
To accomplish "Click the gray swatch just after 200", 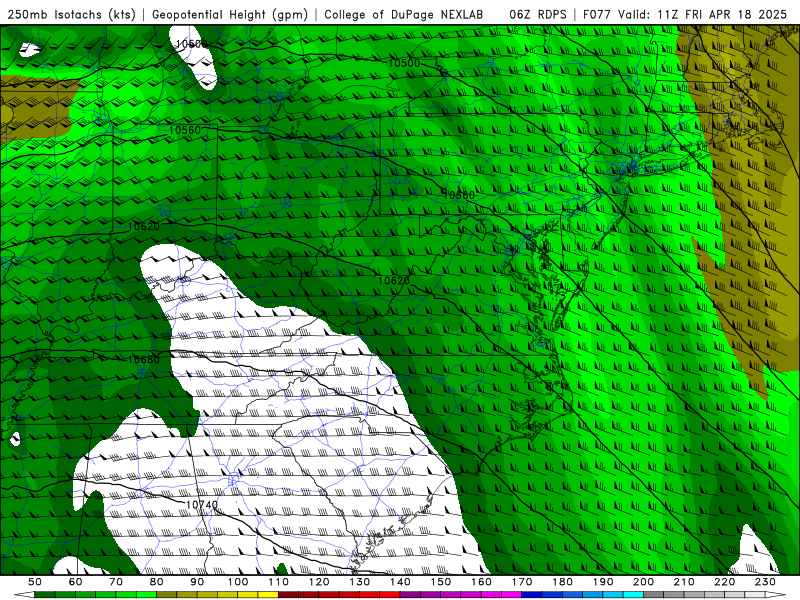I will (x=654, y=595).
